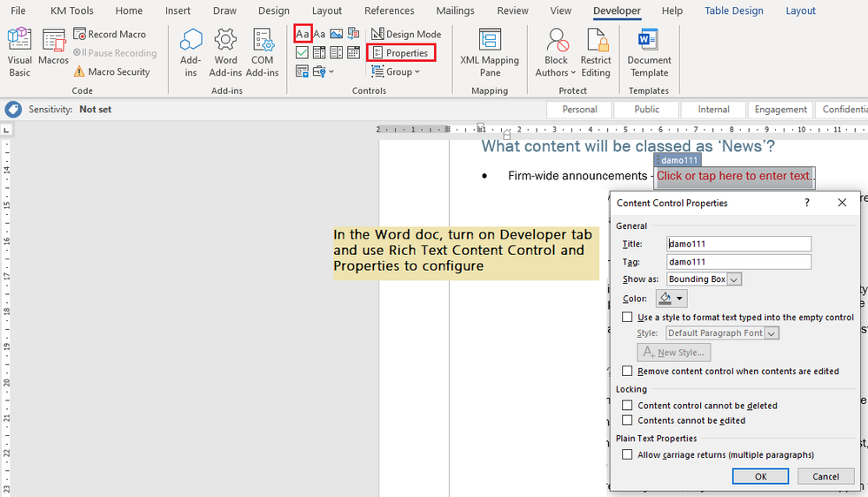Expand the 'Show as' Bounding Box dropdown
This screenshot has width=868, height=497.
tap(734, 279)
